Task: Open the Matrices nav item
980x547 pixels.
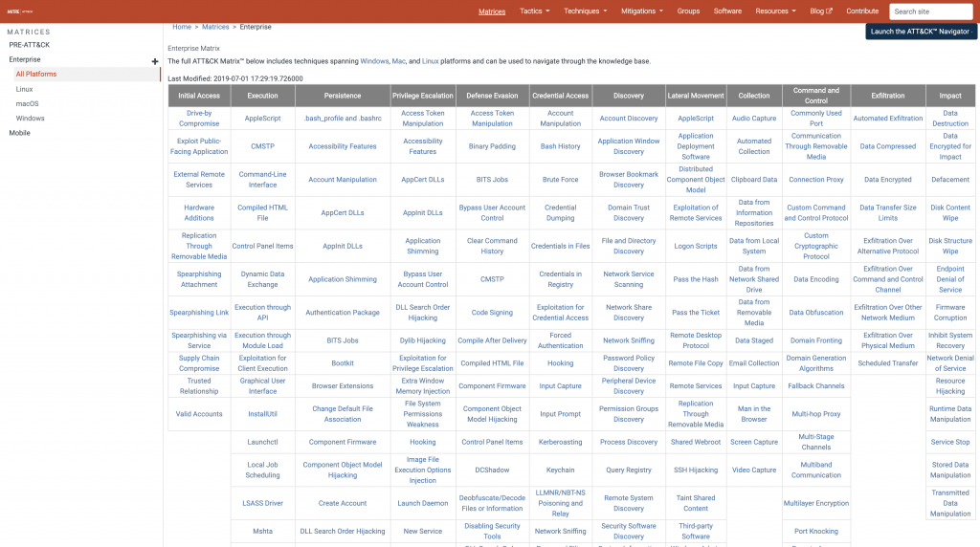Action: click(492, 11)
